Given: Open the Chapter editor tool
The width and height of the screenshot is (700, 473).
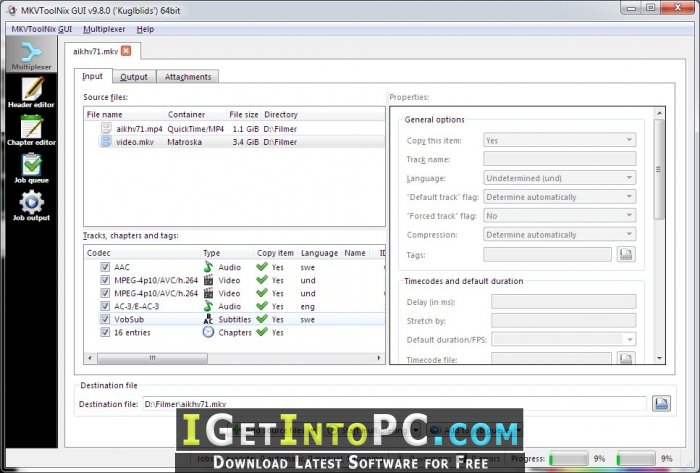Looking at the screenshot, I should coord(32,130).
